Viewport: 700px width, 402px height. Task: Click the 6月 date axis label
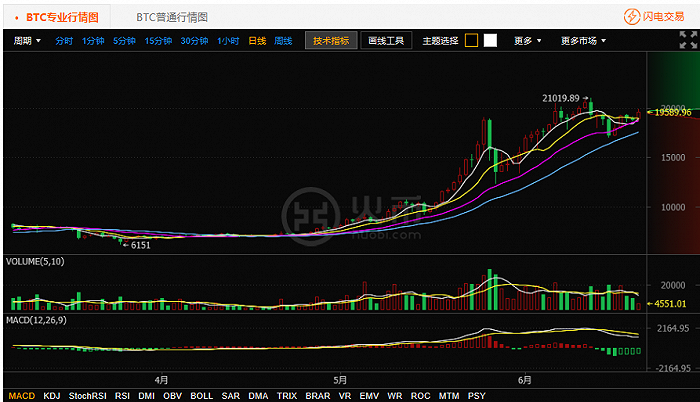(x=525, y=380)
